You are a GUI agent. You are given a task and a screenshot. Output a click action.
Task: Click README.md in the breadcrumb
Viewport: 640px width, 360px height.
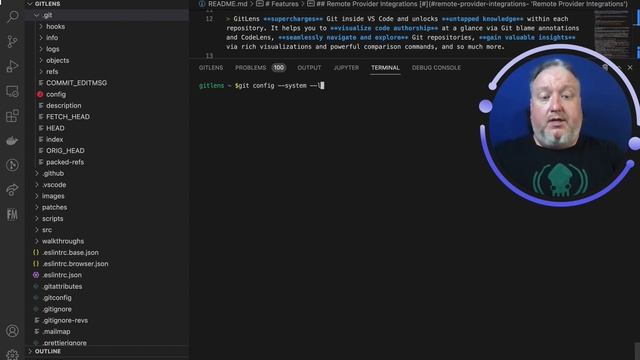(227, 4)
